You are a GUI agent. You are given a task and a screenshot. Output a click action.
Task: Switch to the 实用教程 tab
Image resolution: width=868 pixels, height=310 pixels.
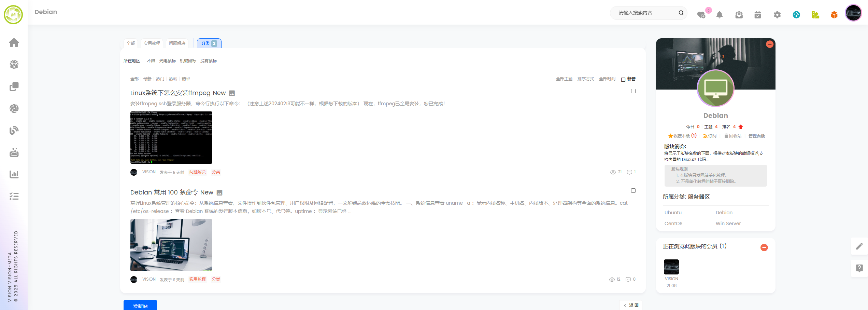(x=152, y=43)
